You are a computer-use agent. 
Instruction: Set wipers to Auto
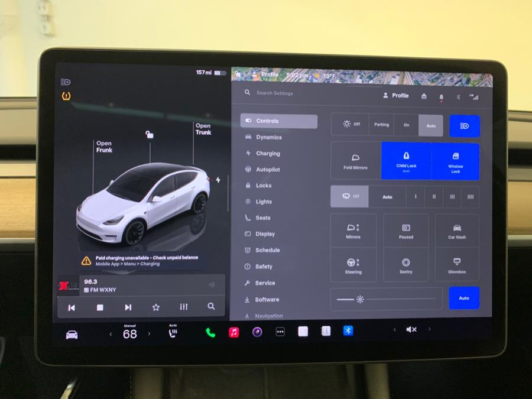tap(387, 196)
